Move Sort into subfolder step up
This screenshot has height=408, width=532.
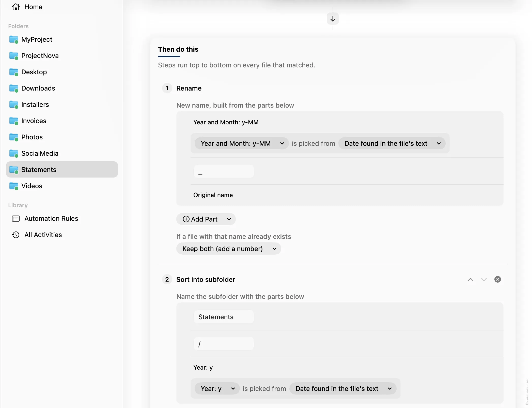pyautogui.click(x=470, y=280)
